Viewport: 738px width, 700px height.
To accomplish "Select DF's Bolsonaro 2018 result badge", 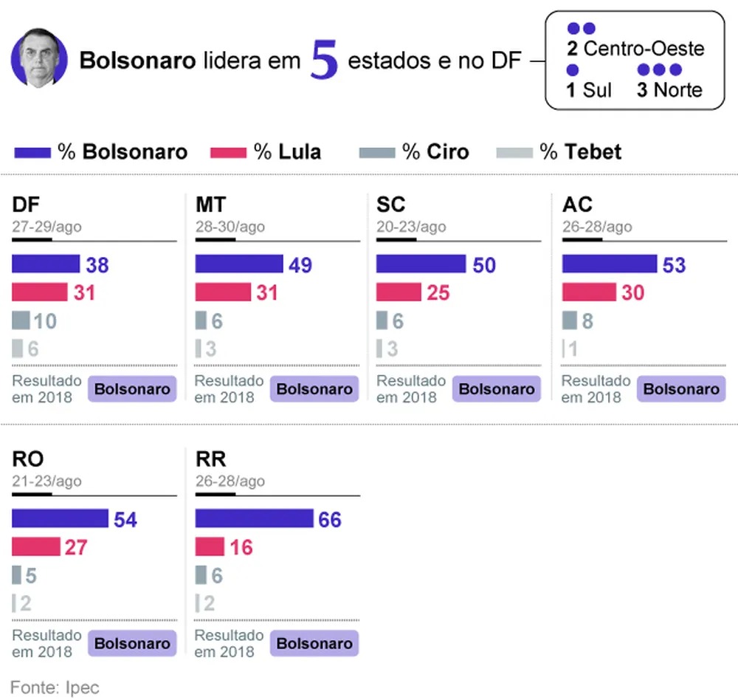I will click(x=132, y=388).
